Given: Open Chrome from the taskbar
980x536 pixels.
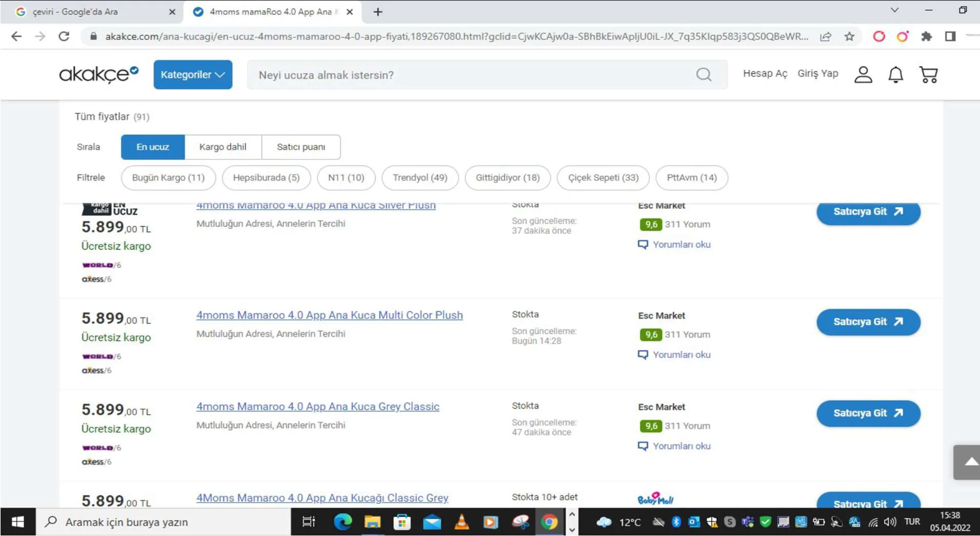Looking at the screenshot, I should pos(549,522).
